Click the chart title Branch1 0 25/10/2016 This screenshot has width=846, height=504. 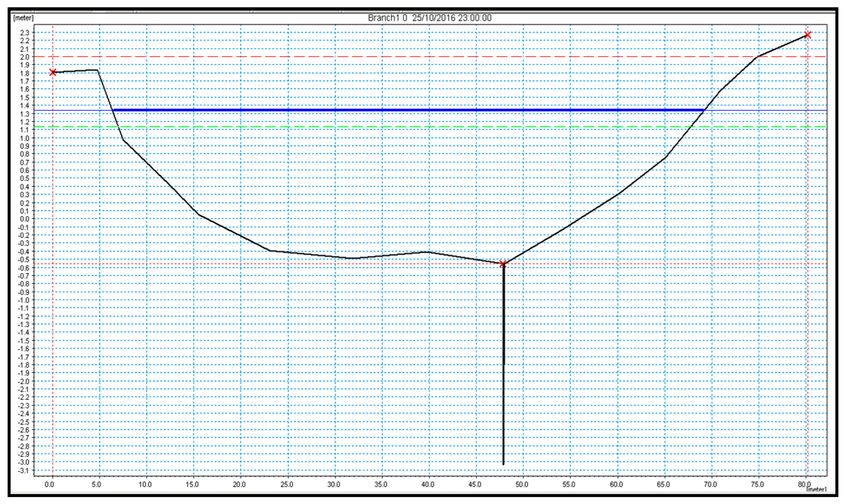pyautogui.click(x=429, y=18)
